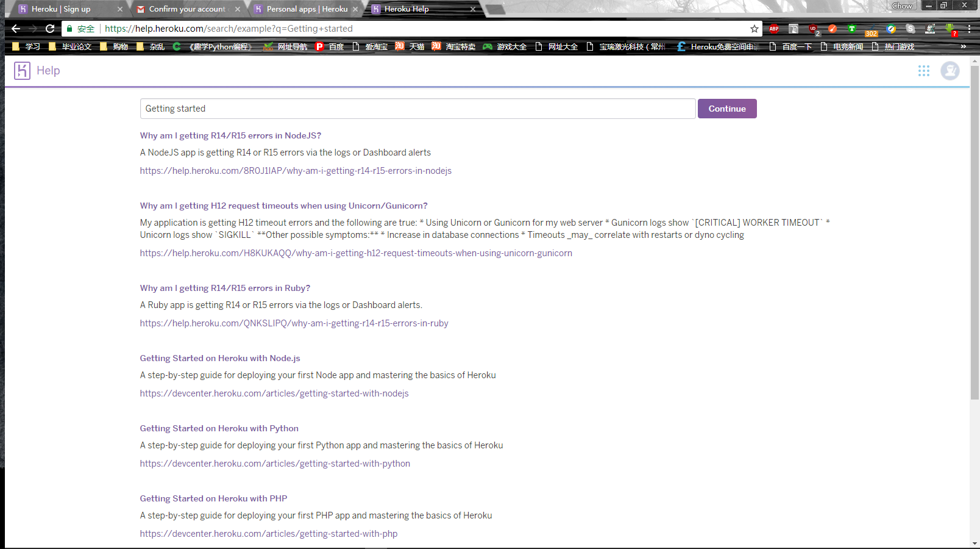Open the orange broom cleaner extension
Viewport: 980px width, 549px height.
(833, 29)
